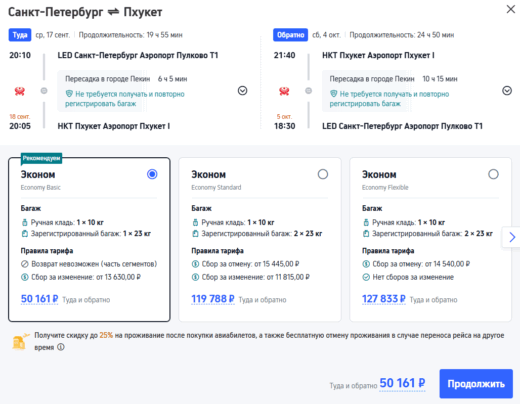
Task: Select the Economy Flexible fare radio button
Action: [493, 174]
